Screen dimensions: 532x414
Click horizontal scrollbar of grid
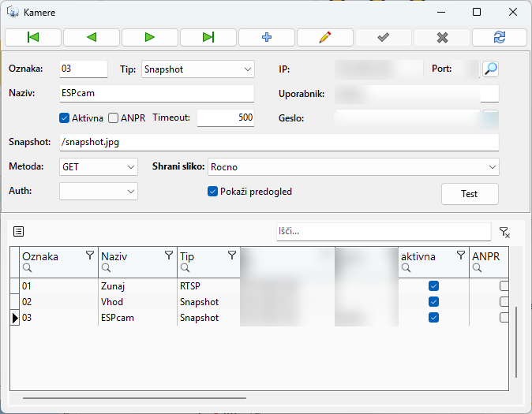point(134,398)
